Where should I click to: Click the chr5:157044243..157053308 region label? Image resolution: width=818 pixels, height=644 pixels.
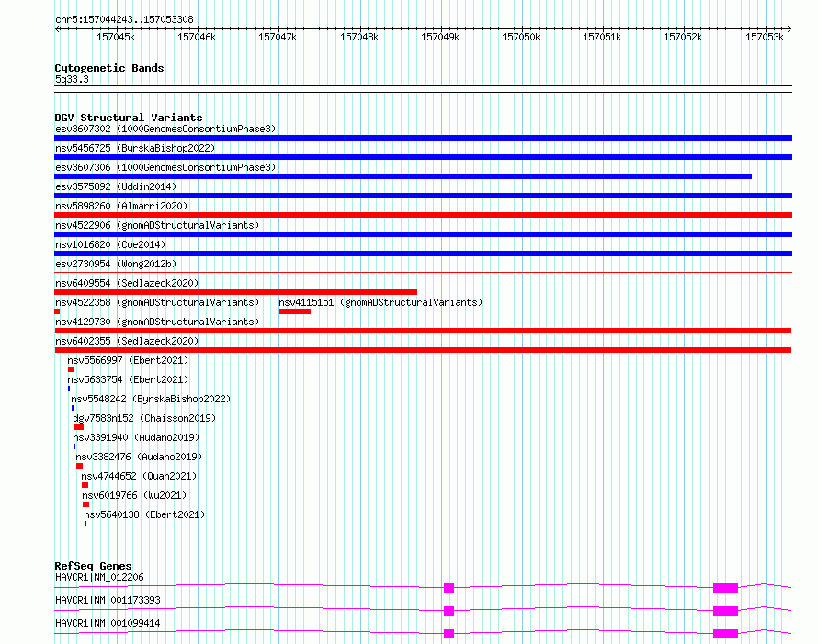pos(124,20)
